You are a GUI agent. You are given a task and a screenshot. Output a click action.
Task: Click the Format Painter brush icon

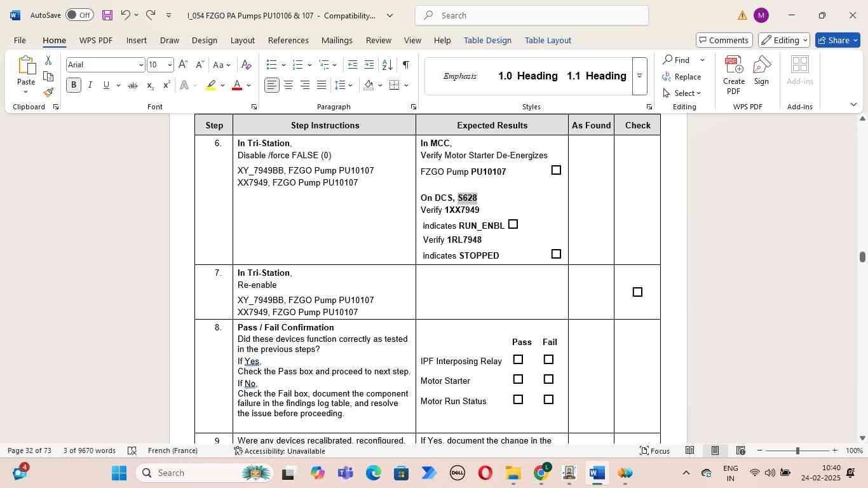point(48,93)
